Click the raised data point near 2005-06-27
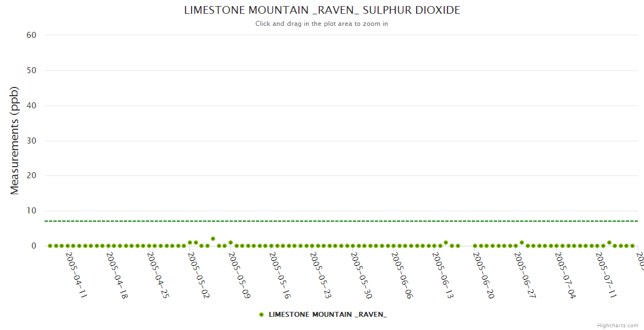This screenshot has height=330, width=644. click(522, 243)
